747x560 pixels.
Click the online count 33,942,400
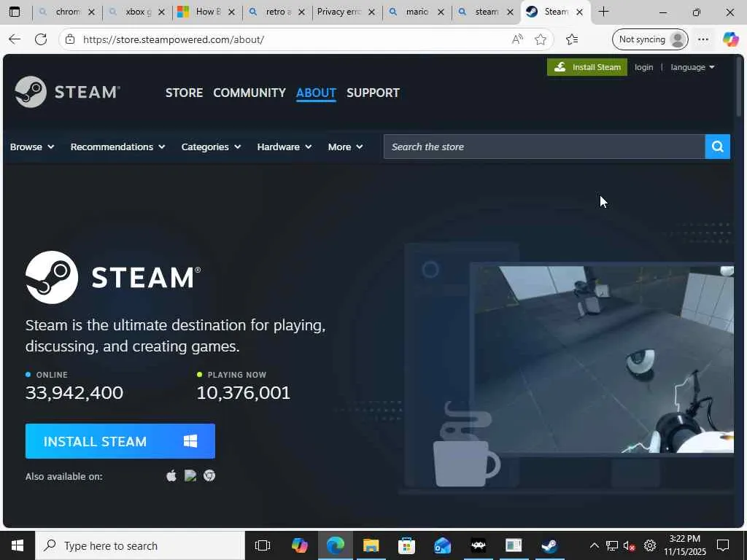(x=74, y=393)
